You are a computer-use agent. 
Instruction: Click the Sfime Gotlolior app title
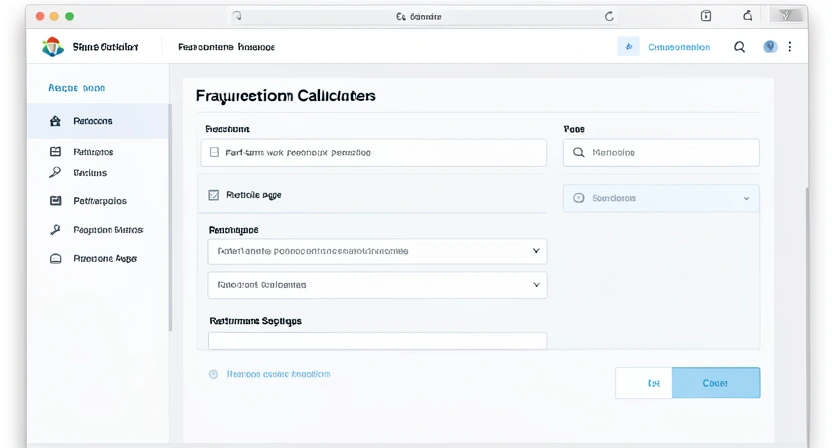tap(106, 47)
